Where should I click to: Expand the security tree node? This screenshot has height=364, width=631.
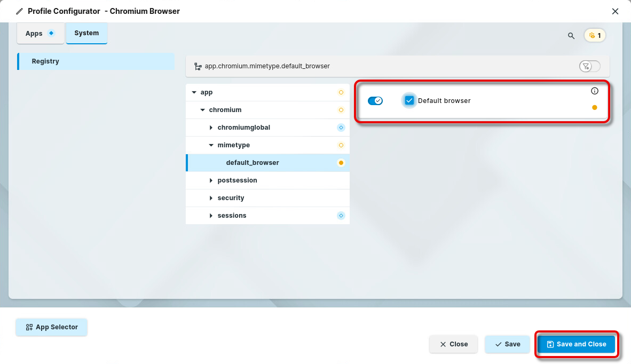[x=211, y=198]
